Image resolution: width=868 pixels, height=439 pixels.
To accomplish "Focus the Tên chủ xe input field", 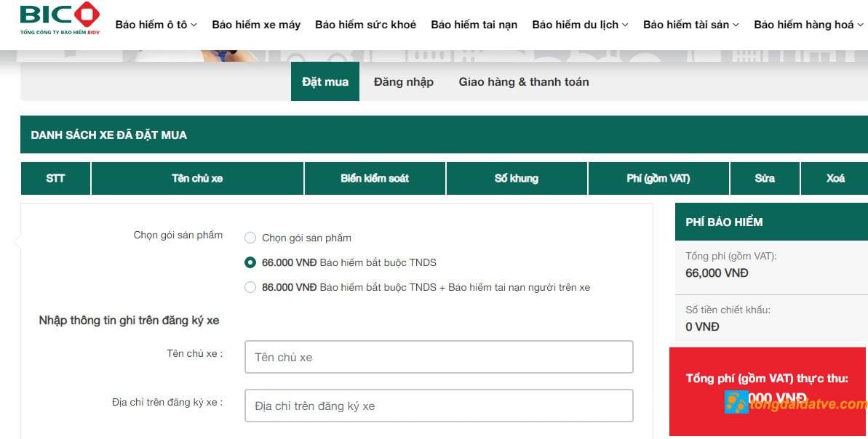I will click(439, 357).
